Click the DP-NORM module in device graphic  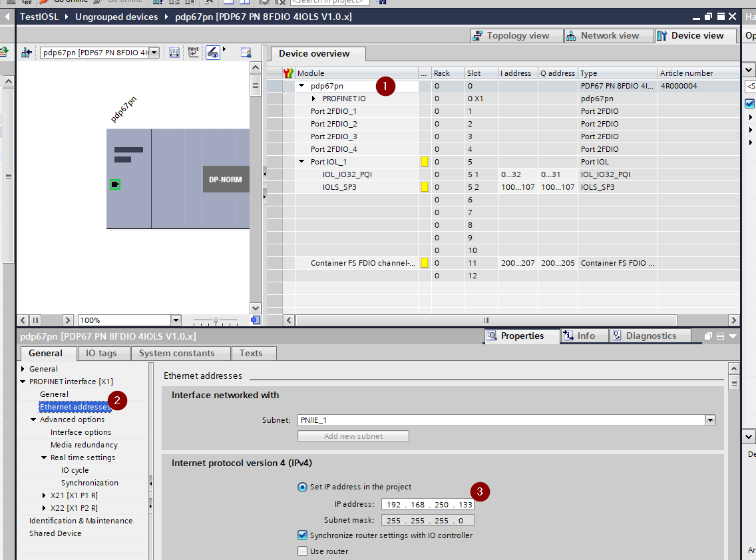pyautogui.click(x=226, y=179)
